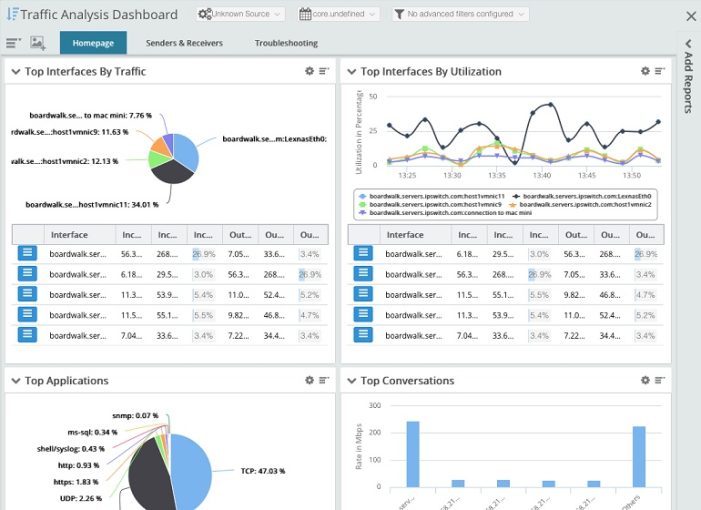This screenshot has width=701, height=510.
Task: Open the Unknown Source dropdown
Action: (241, 14)
